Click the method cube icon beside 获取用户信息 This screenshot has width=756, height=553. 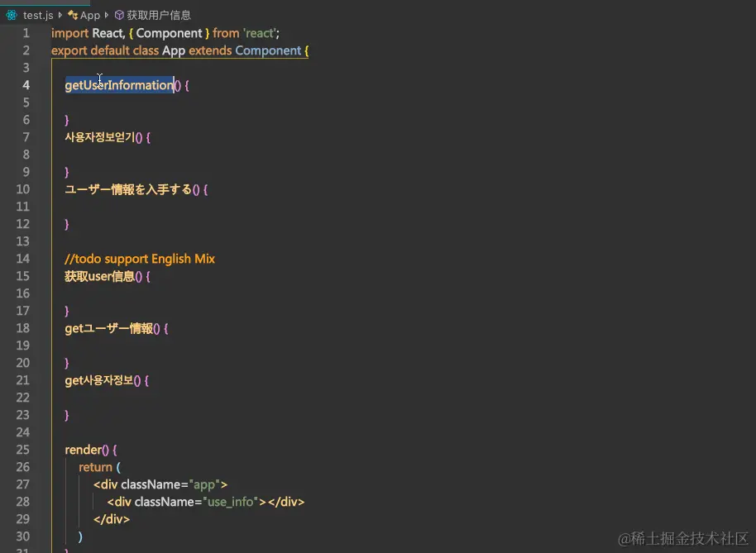119,14
